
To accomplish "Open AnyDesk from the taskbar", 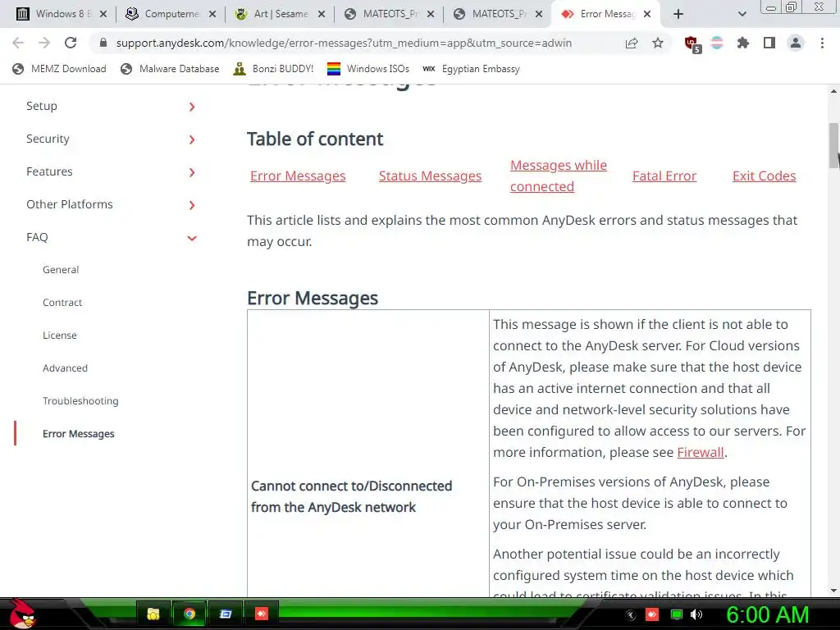I will point(262,614).
